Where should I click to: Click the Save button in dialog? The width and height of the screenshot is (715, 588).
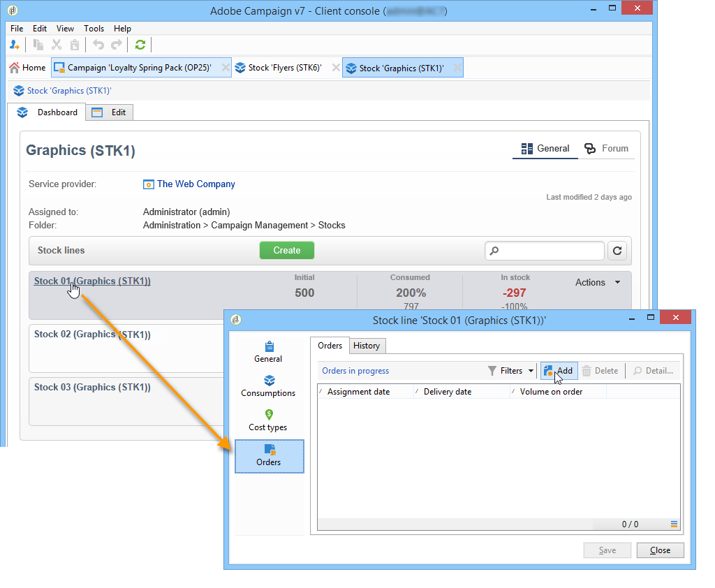[x=607, y=550]
